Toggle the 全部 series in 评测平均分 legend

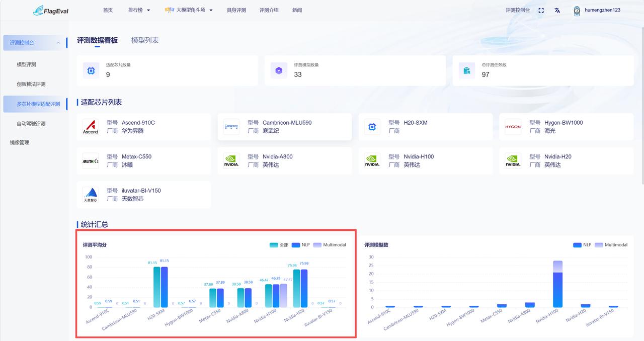279,245
